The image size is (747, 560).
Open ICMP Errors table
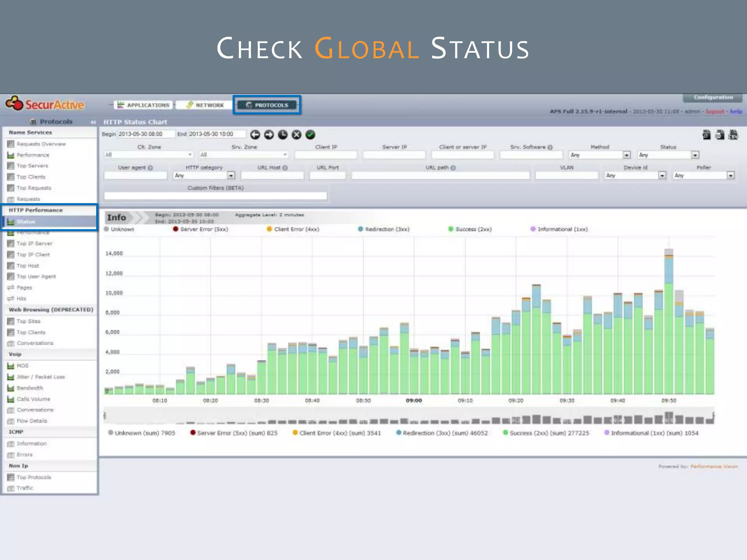coord(24,455)
